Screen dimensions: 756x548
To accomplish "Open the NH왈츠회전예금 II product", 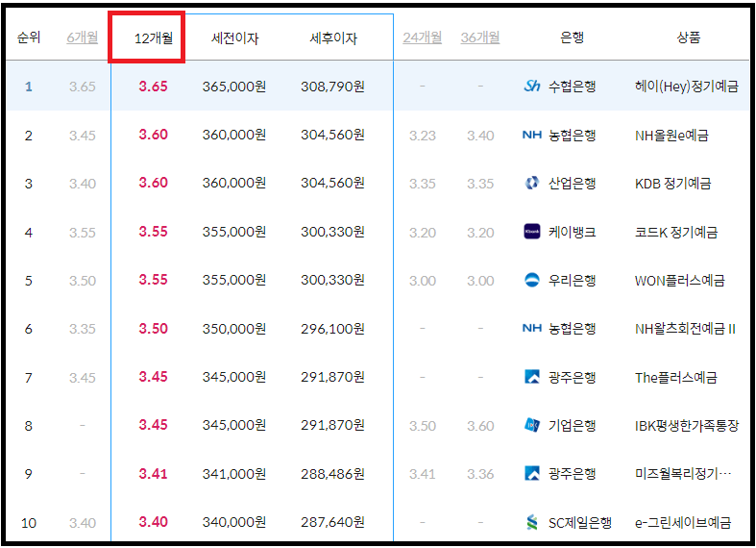I will click(685, 329).
